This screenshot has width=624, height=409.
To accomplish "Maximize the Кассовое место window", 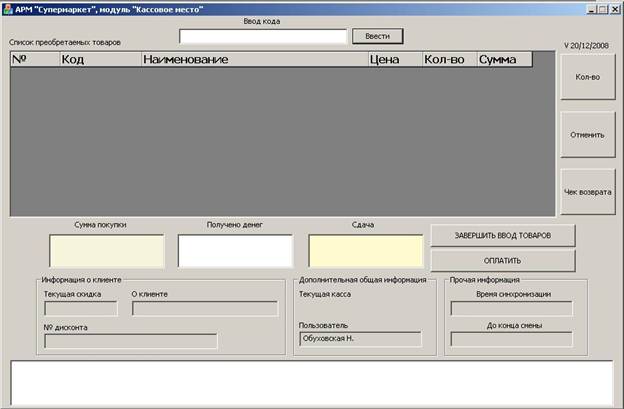I will coord(603,9).
